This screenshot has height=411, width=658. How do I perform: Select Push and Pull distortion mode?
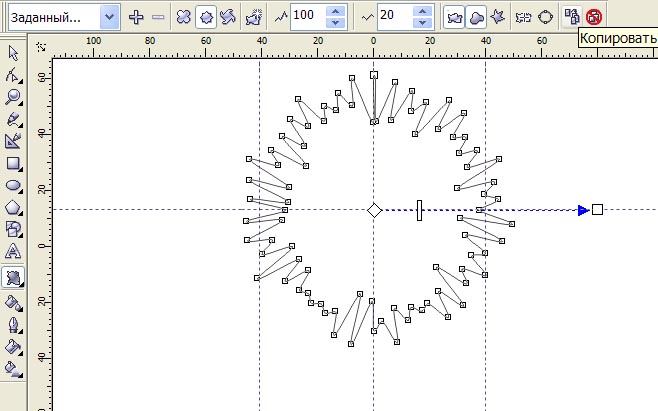(x=184, y=17)
